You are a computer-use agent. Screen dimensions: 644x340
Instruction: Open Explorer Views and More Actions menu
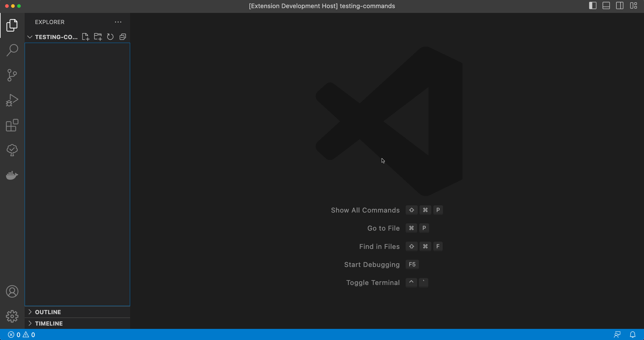[118, 22]
